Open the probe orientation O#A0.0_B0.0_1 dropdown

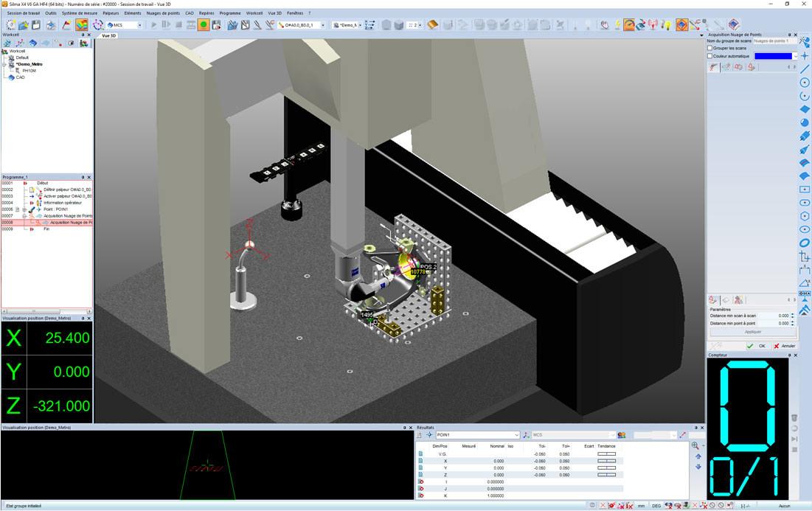322,25
